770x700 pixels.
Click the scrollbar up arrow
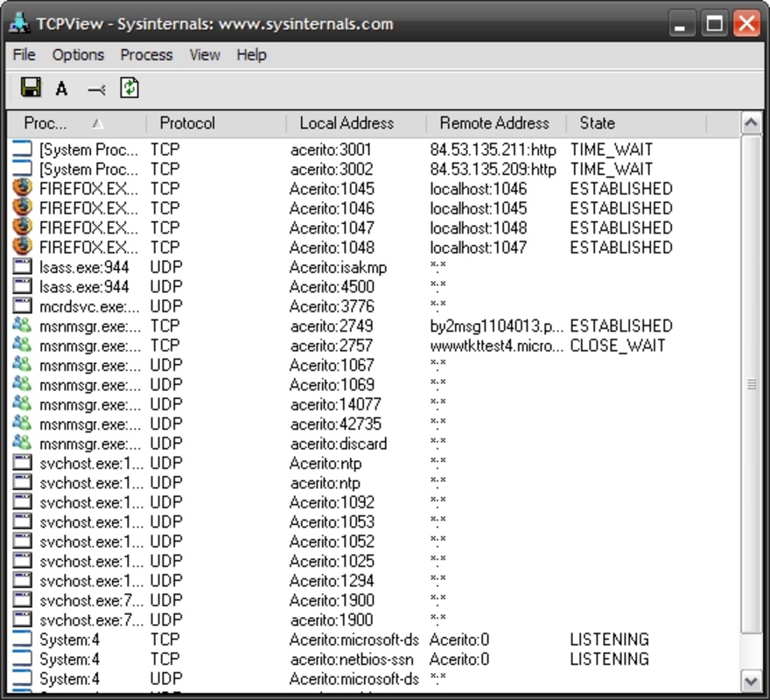click(x=751, y=123)
